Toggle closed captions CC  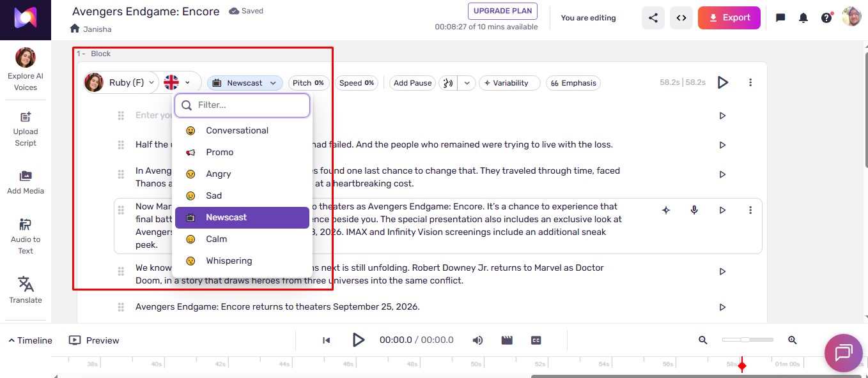(x=536, y=340)
